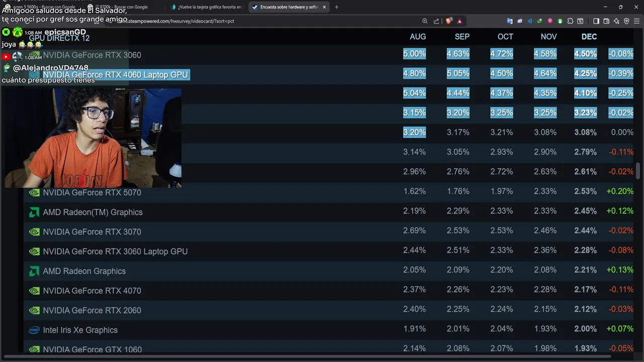Click the share page icon in address bar

(x=436, y=21)
